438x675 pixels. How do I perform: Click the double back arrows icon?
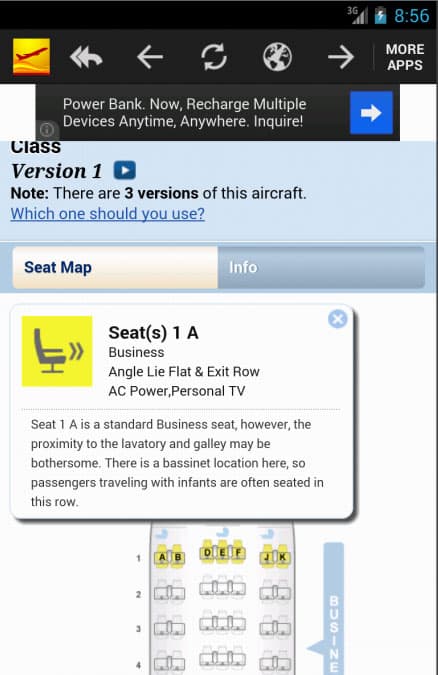tap(86, 57)
